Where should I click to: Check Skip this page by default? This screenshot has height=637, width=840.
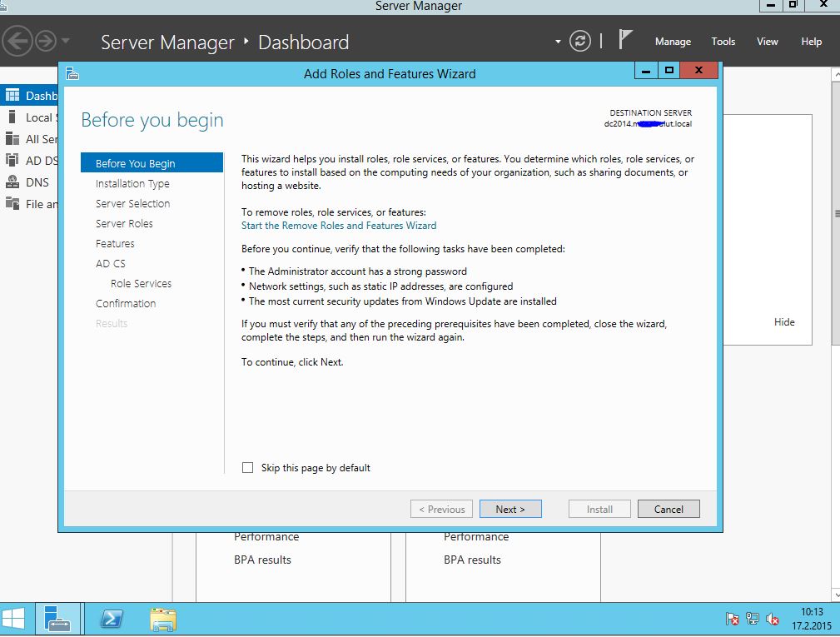[x=247, y=468]
